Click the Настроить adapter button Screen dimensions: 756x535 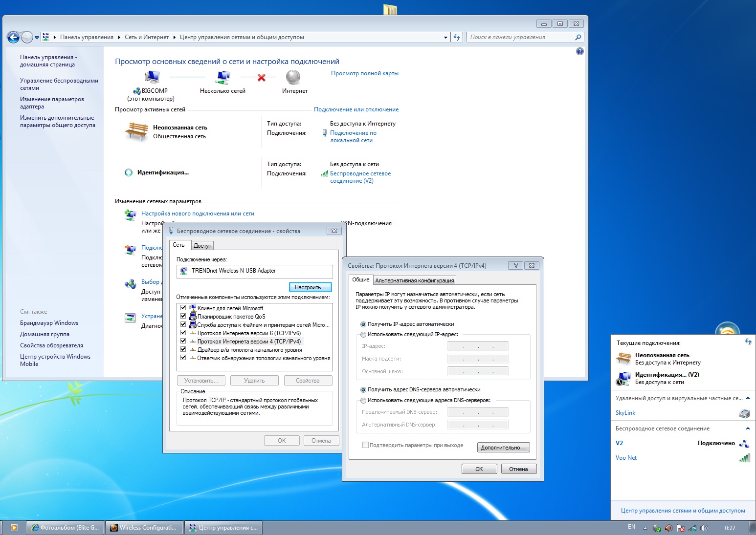pos(310,287)
